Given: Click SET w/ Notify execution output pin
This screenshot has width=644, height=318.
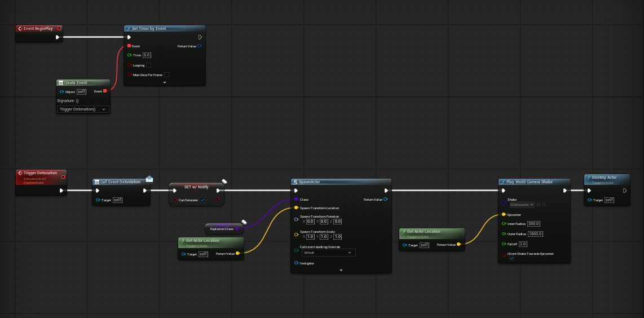Looking at the screenshot, I should [219, 191].
